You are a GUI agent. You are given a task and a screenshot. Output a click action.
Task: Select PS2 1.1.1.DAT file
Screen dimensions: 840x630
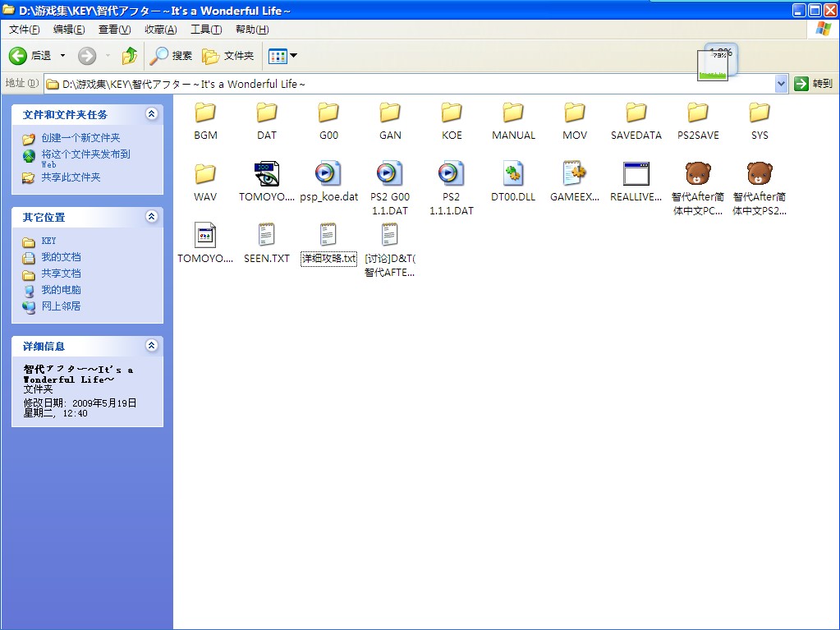point(452,189)
